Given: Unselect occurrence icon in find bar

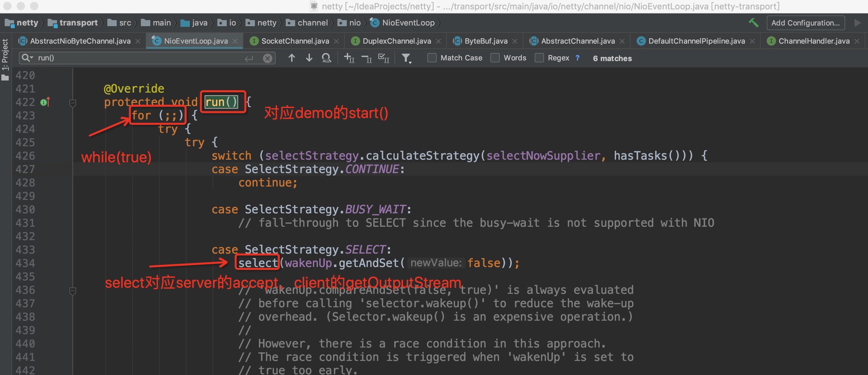Looking at the screenshot, I should click(x=366, y=58).
